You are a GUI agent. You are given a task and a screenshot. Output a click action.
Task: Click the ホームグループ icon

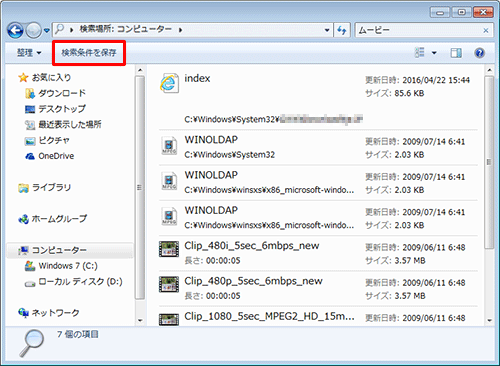coord(23,219)
